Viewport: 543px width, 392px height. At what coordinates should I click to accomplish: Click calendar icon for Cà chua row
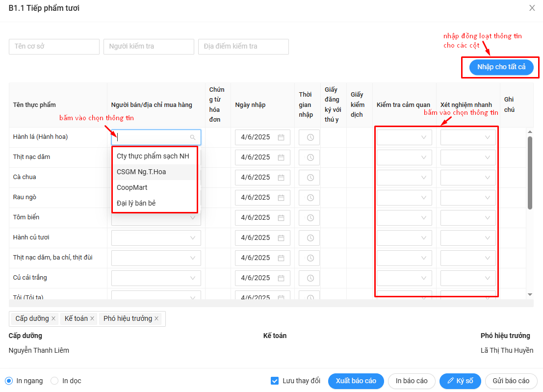click(281, 178)
